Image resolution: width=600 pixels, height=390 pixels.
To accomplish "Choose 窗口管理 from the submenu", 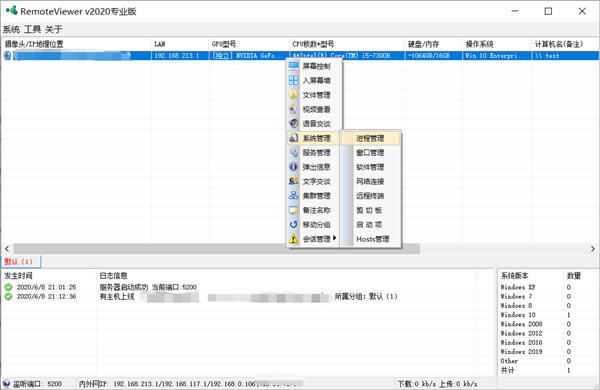I will pos(370,152).
